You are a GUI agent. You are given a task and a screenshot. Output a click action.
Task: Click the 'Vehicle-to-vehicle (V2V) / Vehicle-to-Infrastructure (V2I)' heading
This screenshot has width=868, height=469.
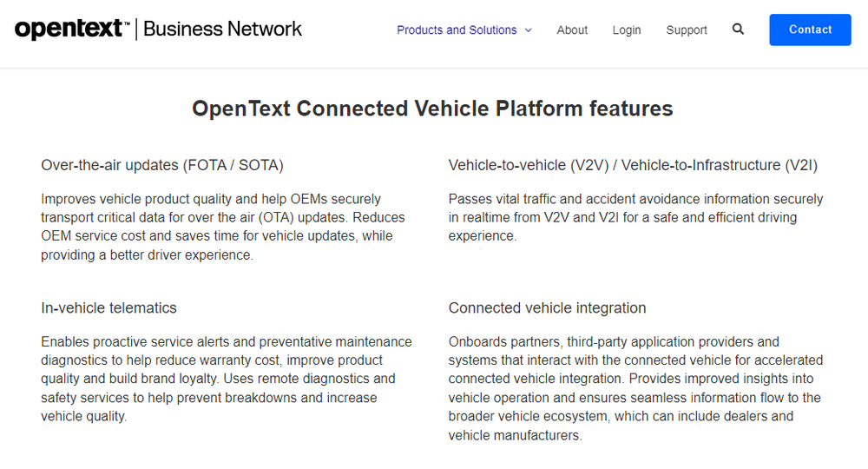(x=633, y=165)
